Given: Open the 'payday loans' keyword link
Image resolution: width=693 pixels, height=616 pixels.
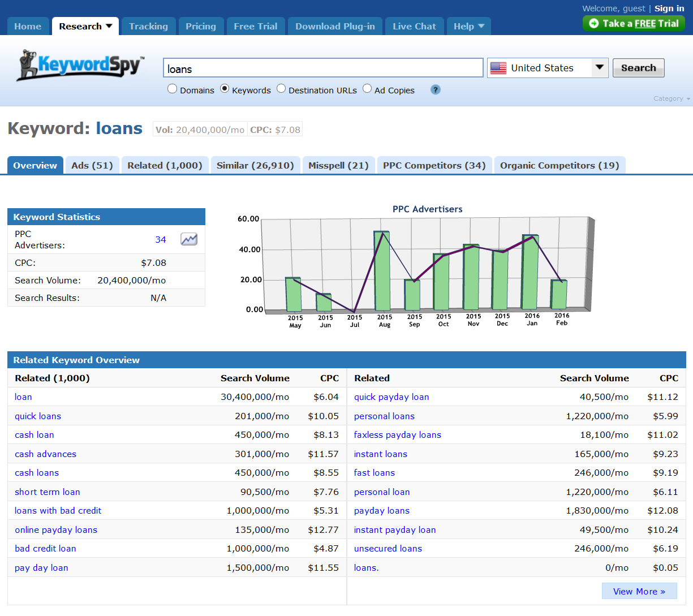Looking at the screenshot, I should (382, 511).
